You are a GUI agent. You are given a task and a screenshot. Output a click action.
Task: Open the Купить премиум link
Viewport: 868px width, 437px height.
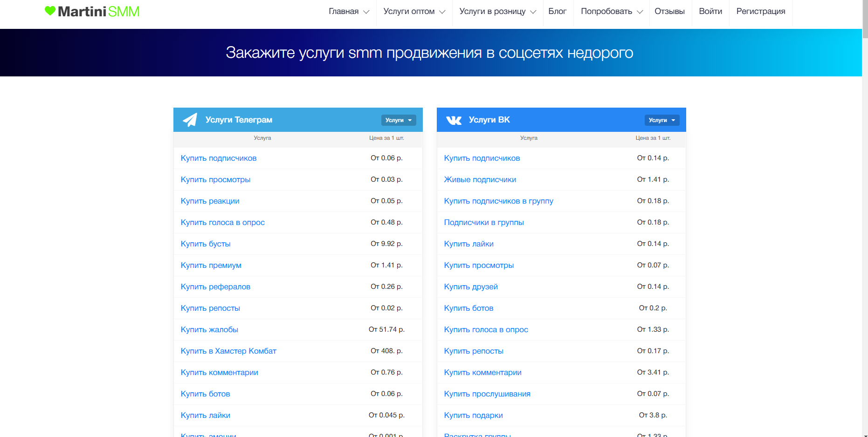211,266
